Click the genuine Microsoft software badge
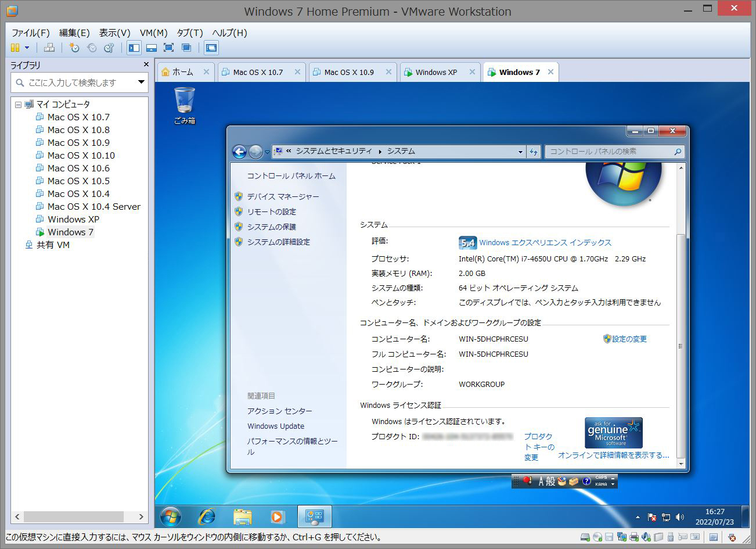 (613, 432)
